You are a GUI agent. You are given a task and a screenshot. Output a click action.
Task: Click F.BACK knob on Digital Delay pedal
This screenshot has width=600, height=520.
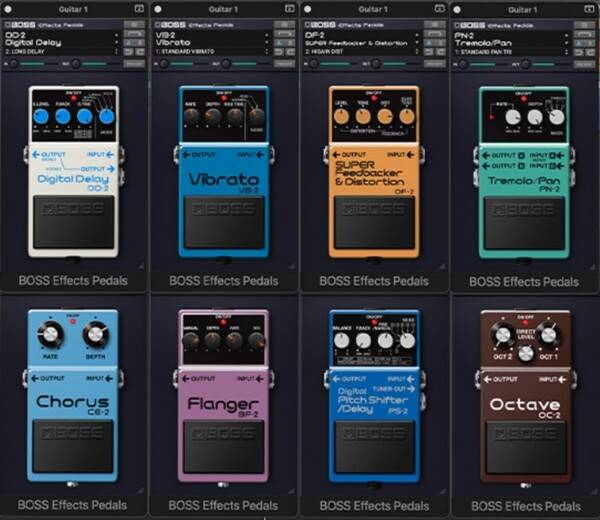point(62,116)
